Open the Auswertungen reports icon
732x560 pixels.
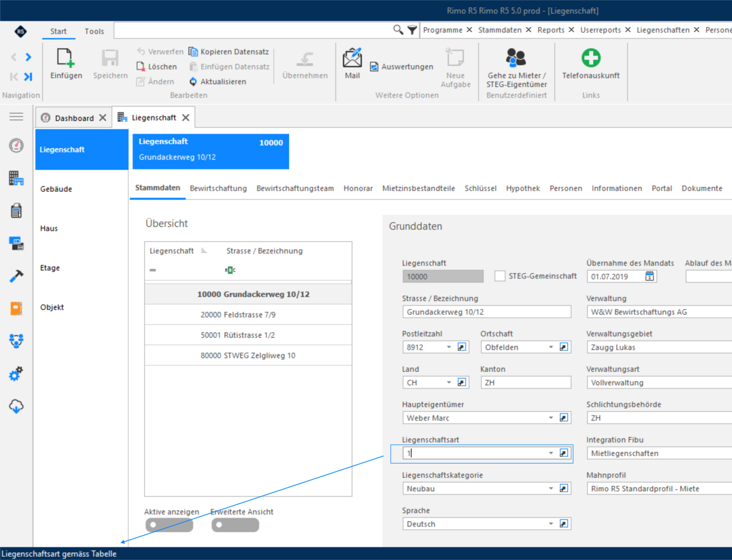374,67
